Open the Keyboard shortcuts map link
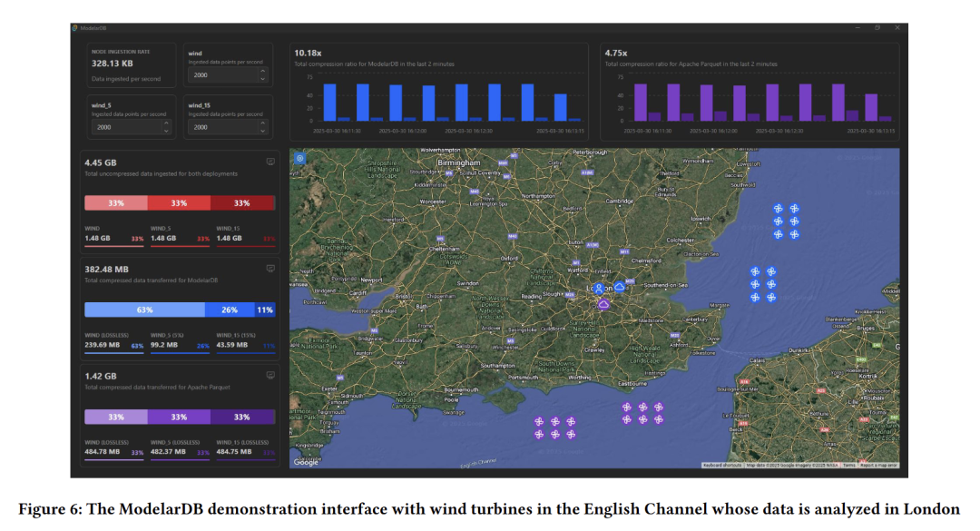The image size is (980, 531). coord(722,466)
